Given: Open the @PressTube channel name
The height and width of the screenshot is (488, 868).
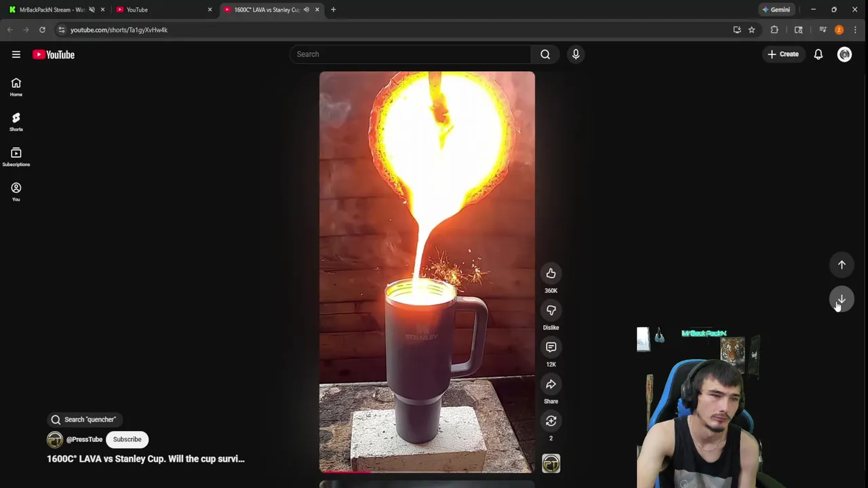Looking at the screenshot, I should (x=84, y=439).
